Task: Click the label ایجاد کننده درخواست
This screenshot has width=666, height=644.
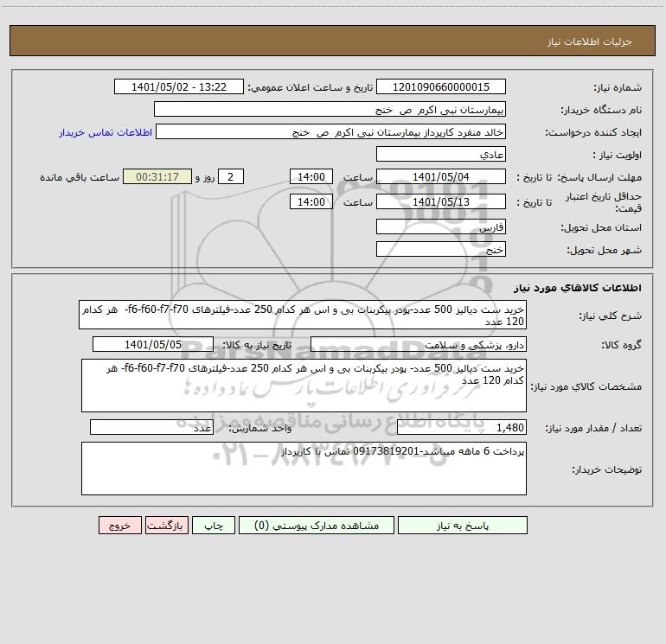Action: pos(593,132)
